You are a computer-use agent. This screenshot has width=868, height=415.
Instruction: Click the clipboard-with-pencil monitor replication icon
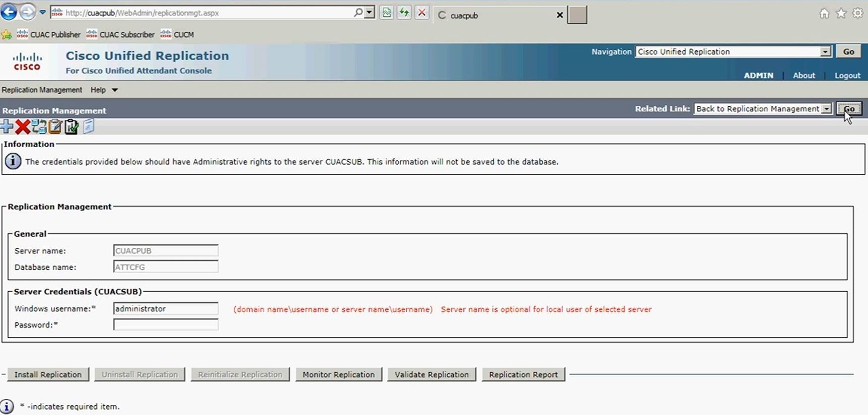point(55,126)
